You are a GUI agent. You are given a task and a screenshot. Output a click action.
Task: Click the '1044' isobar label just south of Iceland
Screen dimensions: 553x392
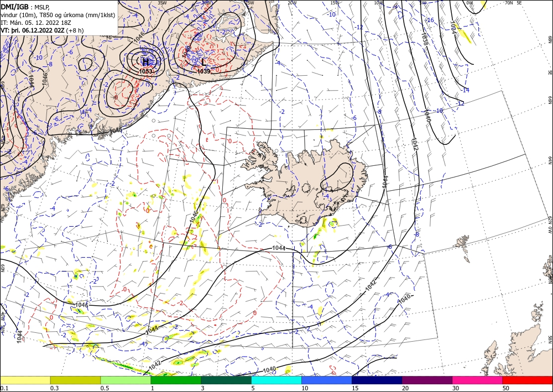point(279,248)
